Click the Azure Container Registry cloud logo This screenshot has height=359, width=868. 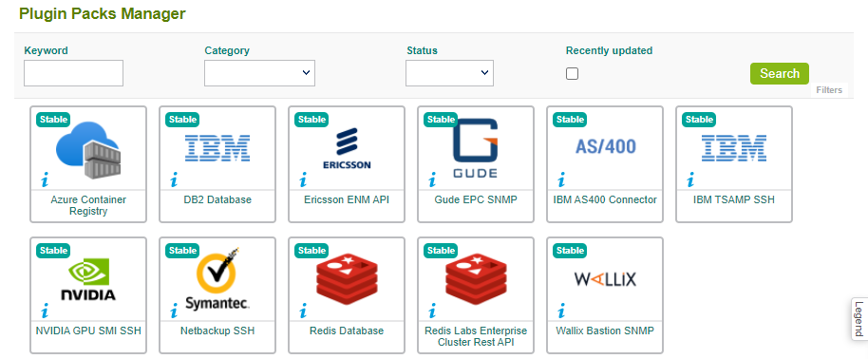pos(88,150)
